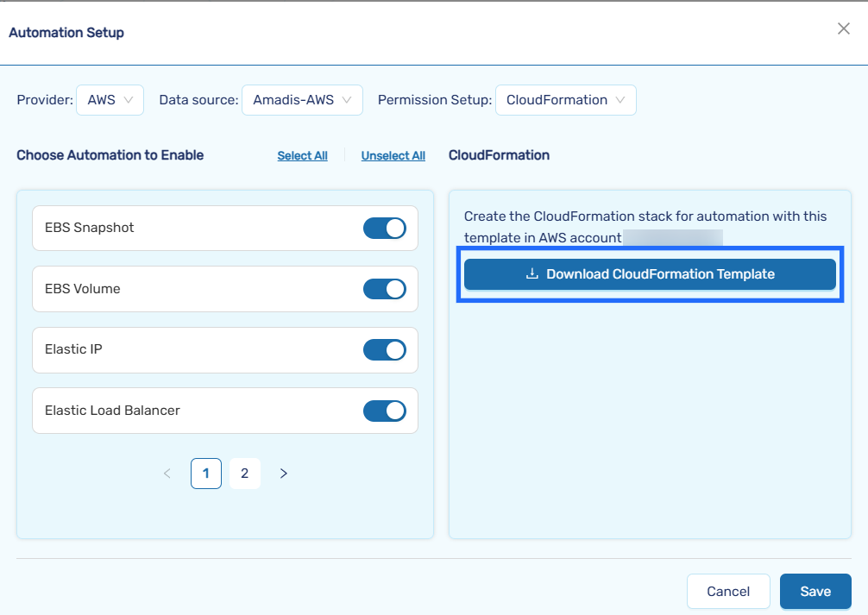Close the Automation Setup dialog
868x615 pixels.
pyautogui.click(x=843, y=28)
